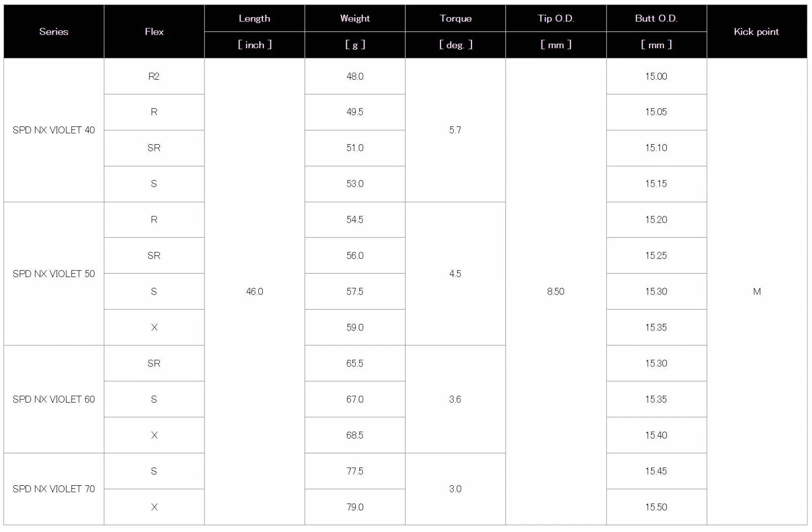Select the SPD NX VIOLET 50 series cell
The width and height of the screenshot is (812, 532).
[53, 274]
